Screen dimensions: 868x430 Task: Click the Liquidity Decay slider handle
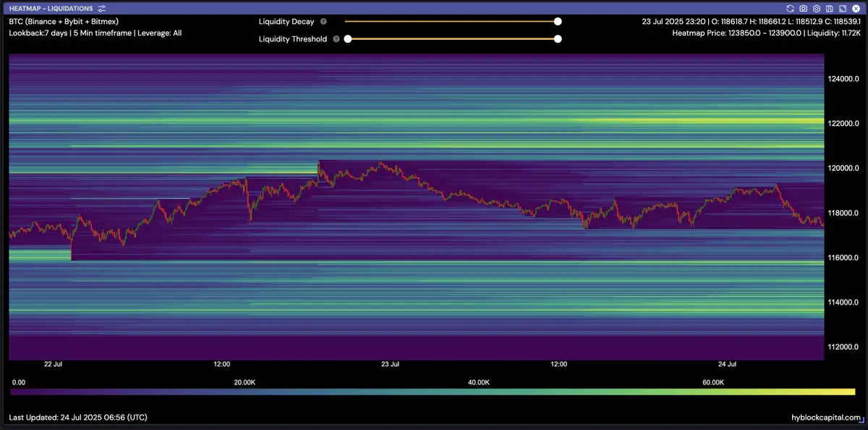pyautogui.click(x=558, y=22)
